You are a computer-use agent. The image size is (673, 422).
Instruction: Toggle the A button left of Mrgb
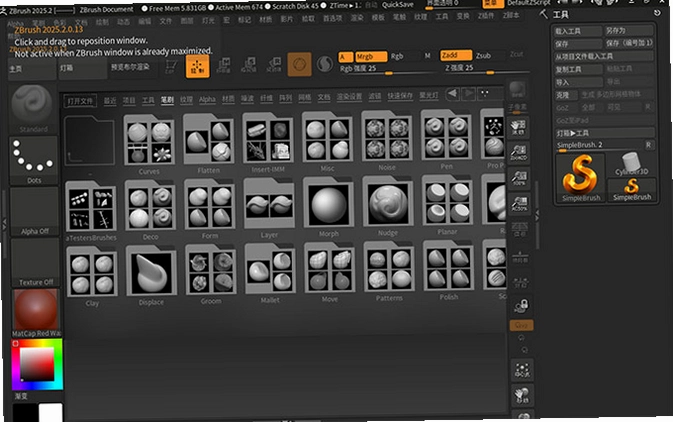(346, 57)
